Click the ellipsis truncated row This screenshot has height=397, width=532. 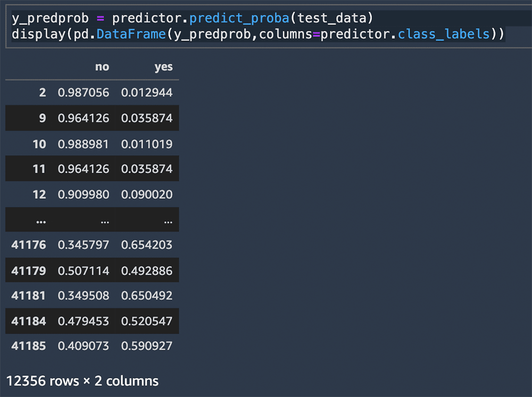92,219
